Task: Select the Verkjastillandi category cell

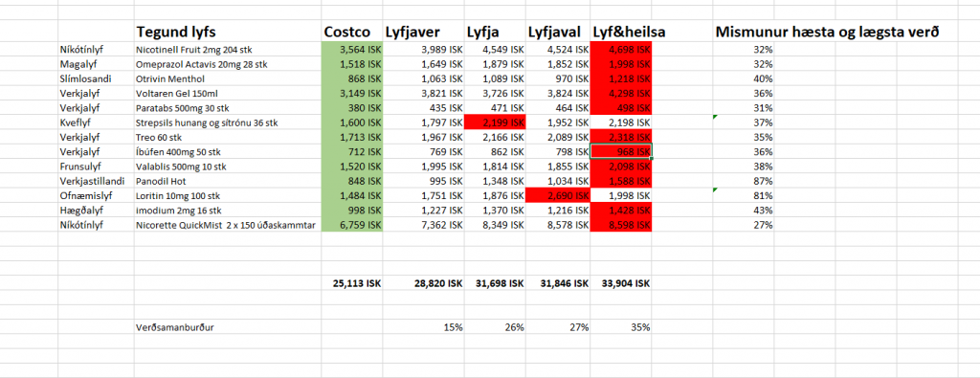Action: [x=96, y=181]
